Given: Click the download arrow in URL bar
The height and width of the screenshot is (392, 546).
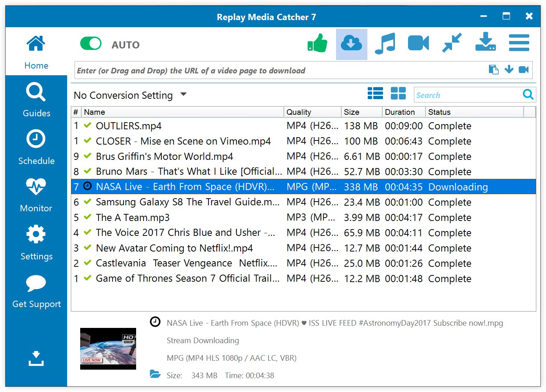Looking at the screenshot, I should pos(509,70).
